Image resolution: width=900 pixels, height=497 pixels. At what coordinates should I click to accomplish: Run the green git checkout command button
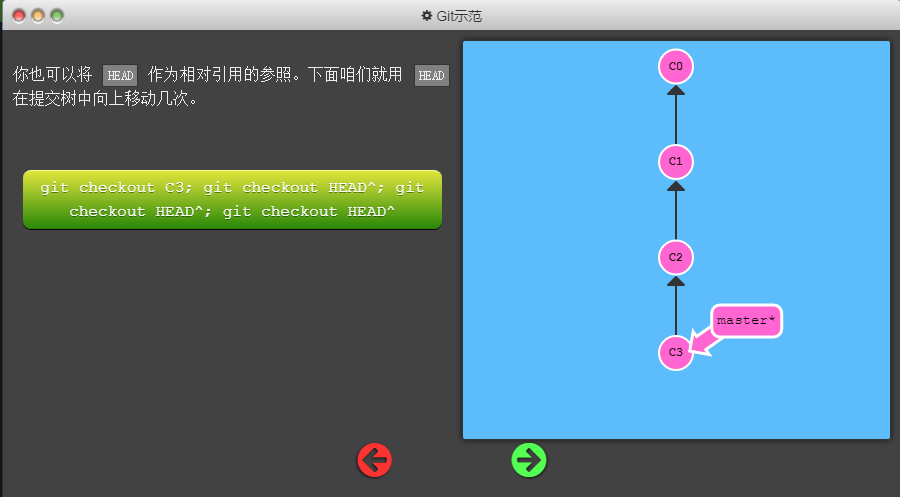click(x=232, y=200)
